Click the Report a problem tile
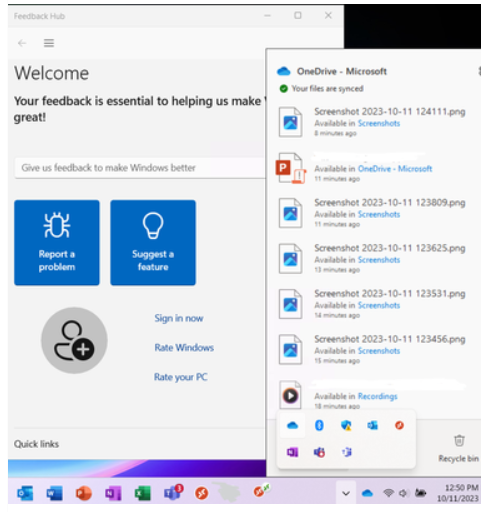This screenshot has width=485, height=512. [57, 242]
